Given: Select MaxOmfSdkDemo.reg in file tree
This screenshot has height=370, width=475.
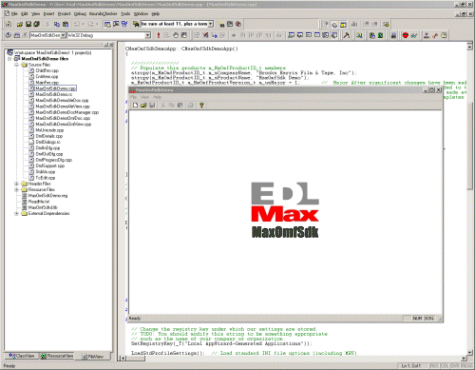Looking at the screenshot, I should pos(48,196).
